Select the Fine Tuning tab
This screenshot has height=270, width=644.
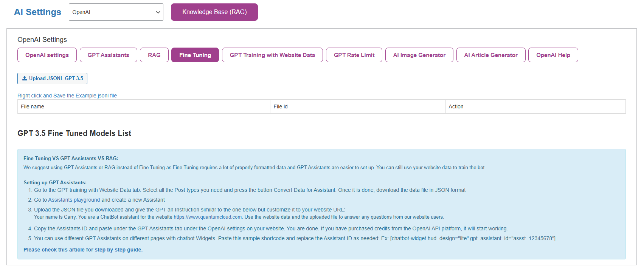coord(195,55)
